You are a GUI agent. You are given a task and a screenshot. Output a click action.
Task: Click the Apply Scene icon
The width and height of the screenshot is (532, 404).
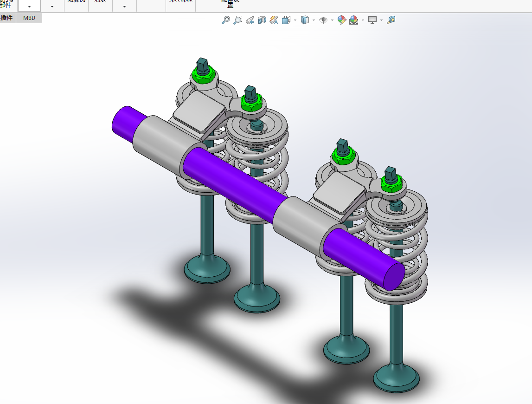point(353,20)
